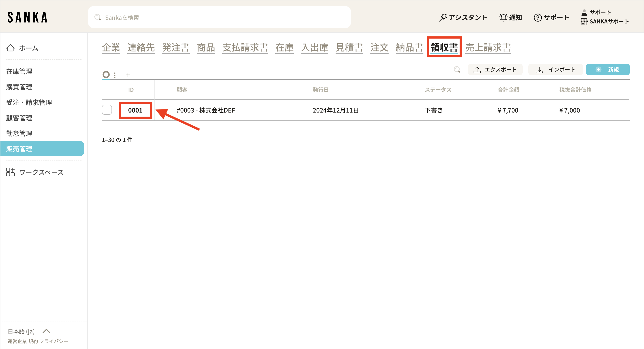
Task: Click the Sankaを検索 search field
Action: click(219, 18)
